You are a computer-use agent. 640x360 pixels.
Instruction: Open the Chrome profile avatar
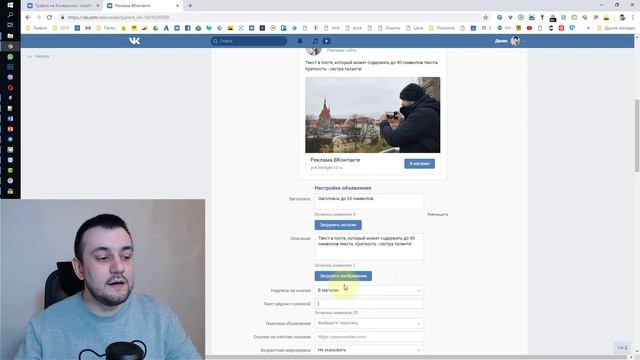(x=622, y=18)
